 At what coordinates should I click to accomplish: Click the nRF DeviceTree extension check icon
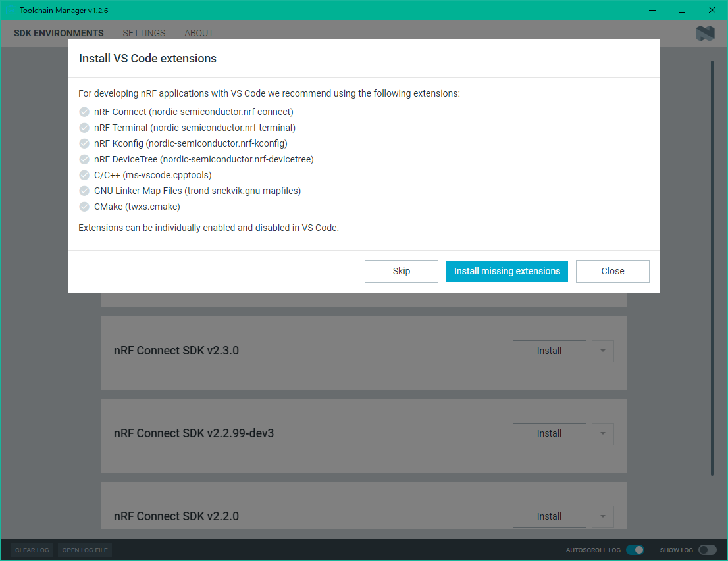tap(84, 159)
